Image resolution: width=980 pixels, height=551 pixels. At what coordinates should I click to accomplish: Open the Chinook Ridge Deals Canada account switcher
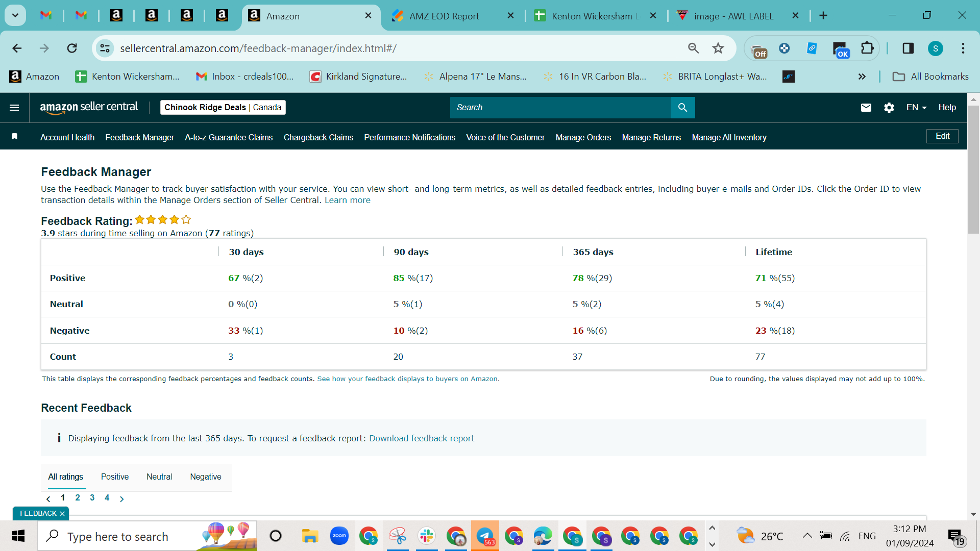pos(223,107)
